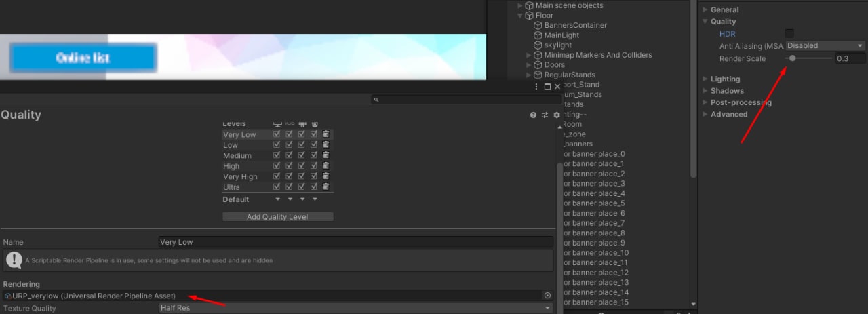Close the Project Settings window
Screen dimensions: 868x314
[557, 87]
